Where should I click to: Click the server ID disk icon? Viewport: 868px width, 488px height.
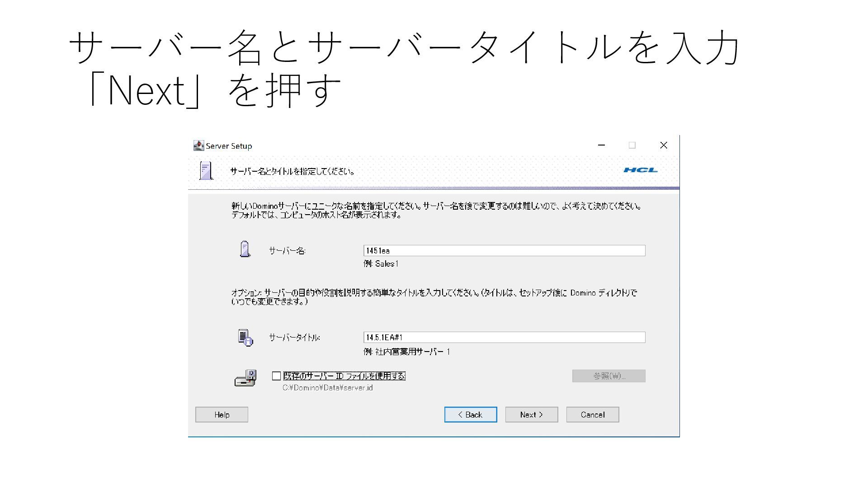tap(245, 378)
